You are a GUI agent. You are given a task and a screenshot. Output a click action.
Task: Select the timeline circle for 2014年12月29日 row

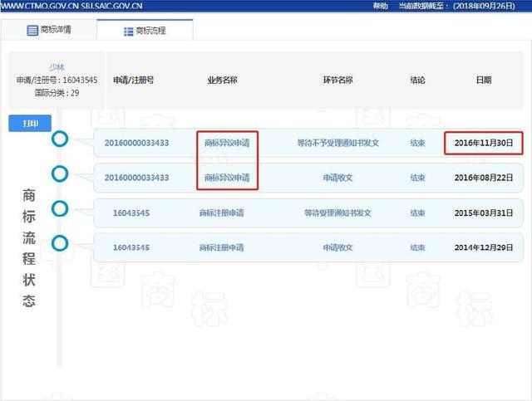(60, 242)
